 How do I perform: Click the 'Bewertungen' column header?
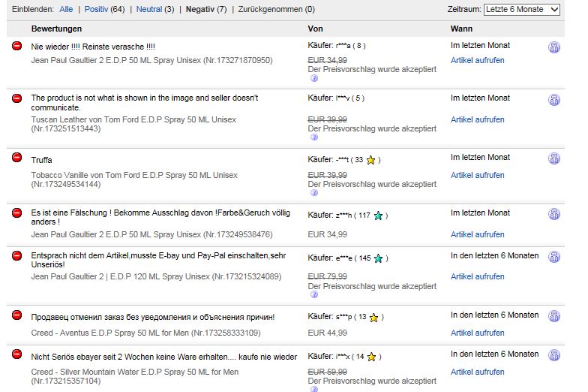pos(56,29)
